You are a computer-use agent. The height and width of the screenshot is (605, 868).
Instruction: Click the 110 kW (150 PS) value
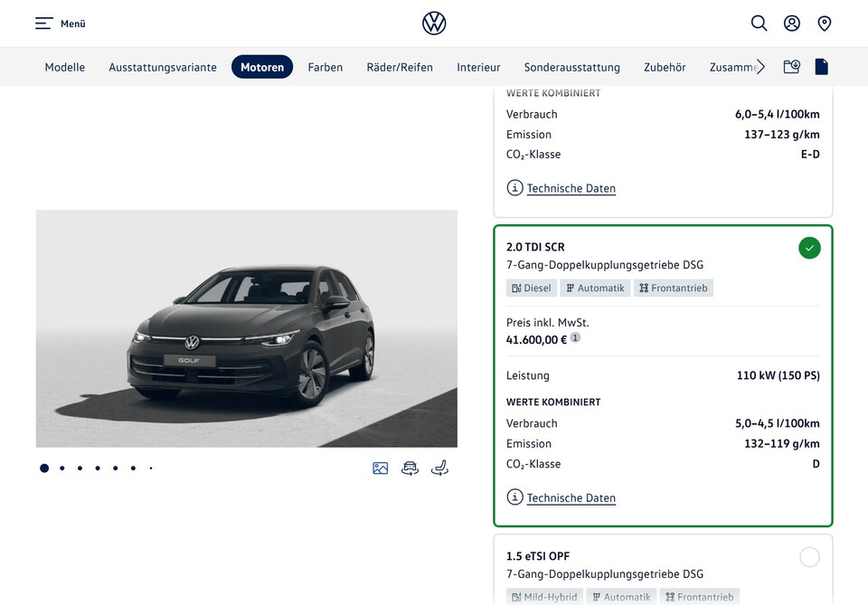pos(778,375)
